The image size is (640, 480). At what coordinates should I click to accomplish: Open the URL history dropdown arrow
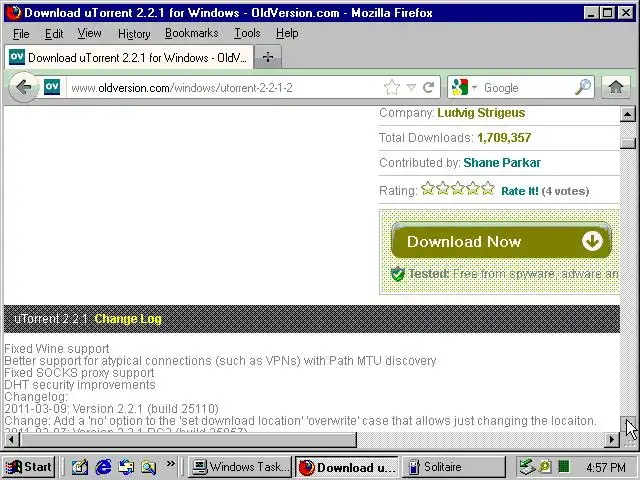pyautogui.click(x=411, y=87)
